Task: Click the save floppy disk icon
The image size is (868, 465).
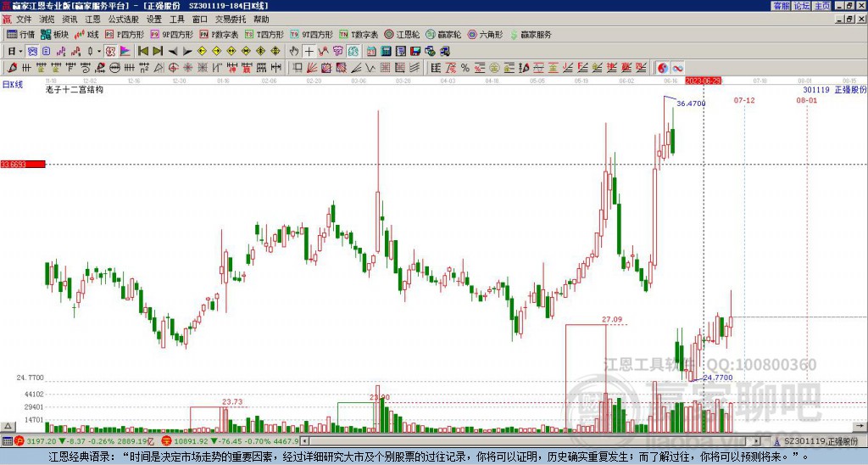Action: (415, 52)
